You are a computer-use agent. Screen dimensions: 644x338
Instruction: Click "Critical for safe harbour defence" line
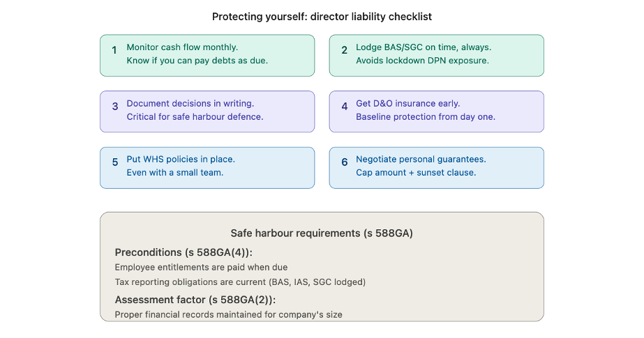[x=195, y=117]
